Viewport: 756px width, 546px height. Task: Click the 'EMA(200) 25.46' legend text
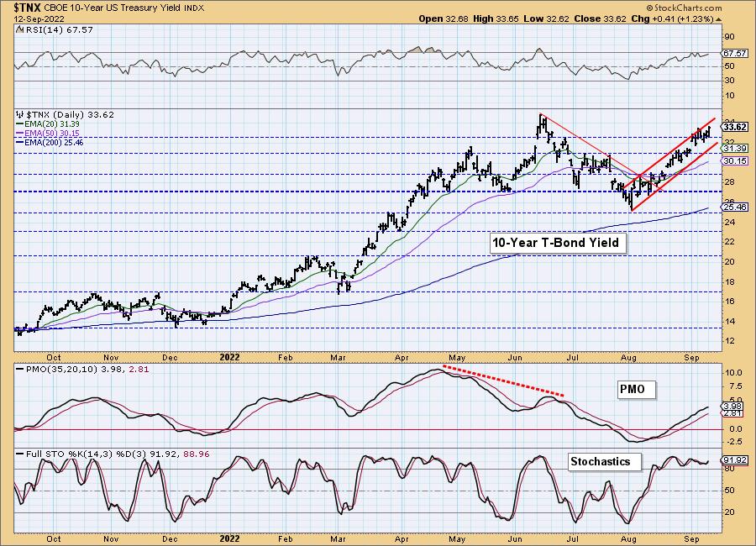tap(54, 142)
